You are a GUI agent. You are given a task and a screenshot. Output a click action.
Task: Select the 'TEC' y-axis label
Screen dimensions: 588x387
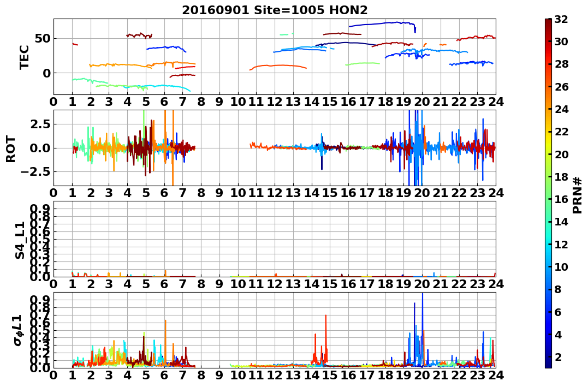[25, 57]
